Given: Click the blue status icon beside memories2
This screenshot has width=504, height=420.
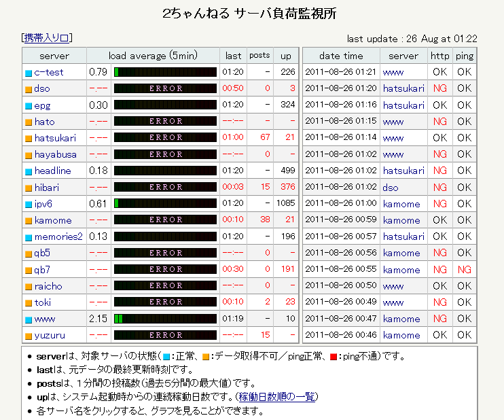Looking at the screenshot, I should click(x=29, y=238).
